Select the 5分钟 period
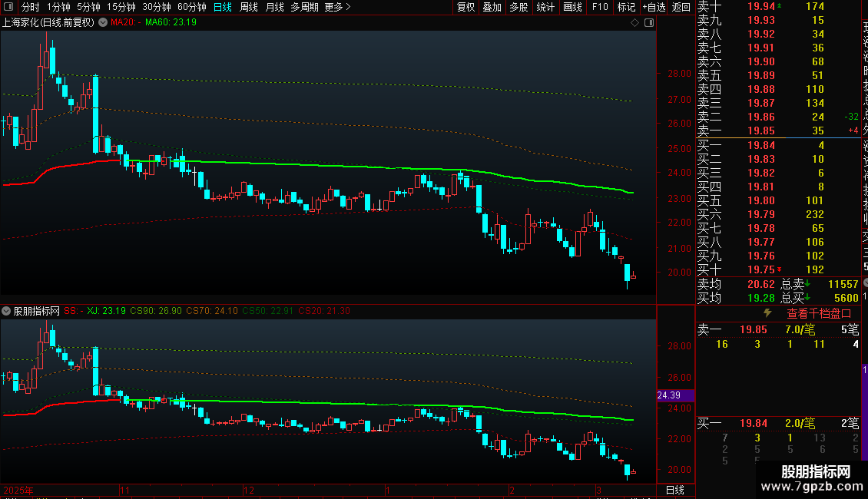868x499 pixels. pos(88,7)
